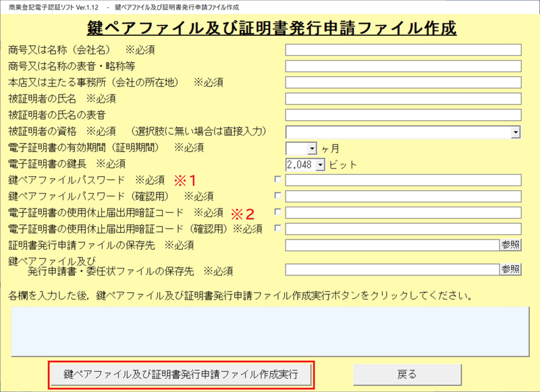Click the 本店又は主たる事務所 input field
540x392 pixels.
click(x=404, y=81)
